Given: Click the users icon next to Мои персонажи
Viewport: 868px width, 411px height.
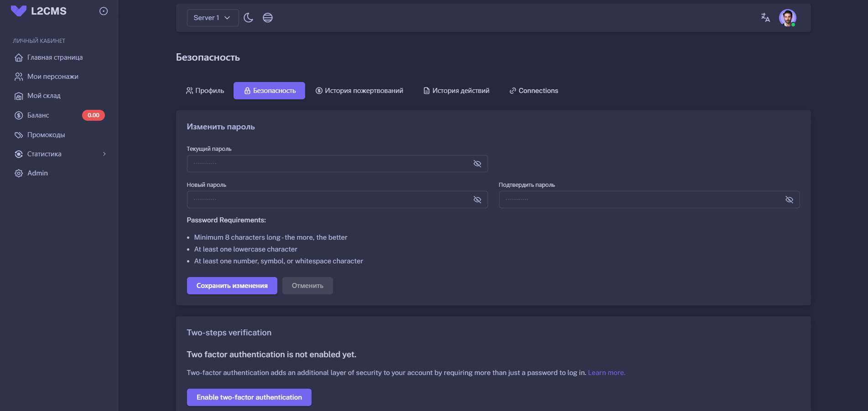Looking at the screenshot, I should click(19, 77).
